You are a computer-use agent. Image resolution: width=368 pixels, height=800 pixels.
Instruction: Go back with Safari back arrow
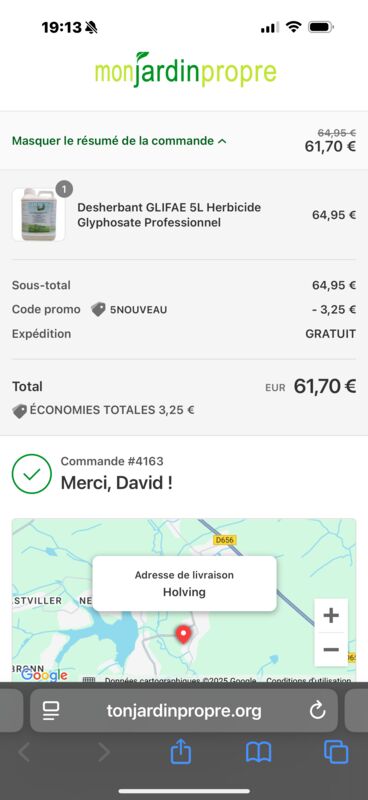(24, 752)
